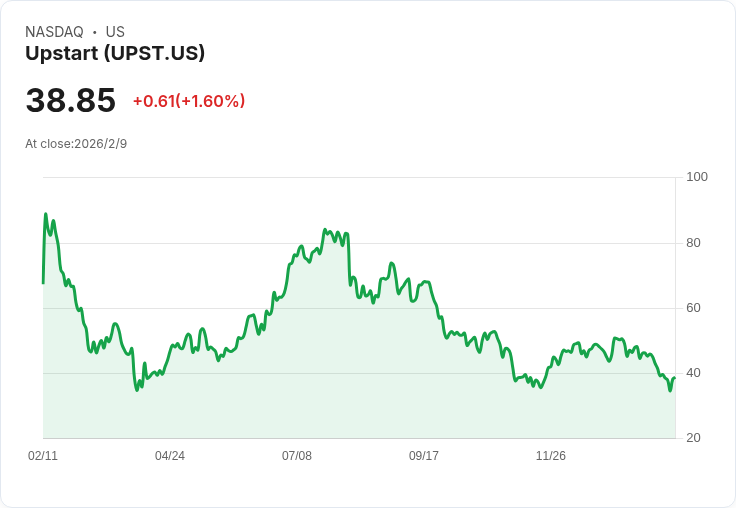Viewport: 736px width, 508px height.
Task: Click the dot separator between NASDAQ and US
Action: [94, 32]
